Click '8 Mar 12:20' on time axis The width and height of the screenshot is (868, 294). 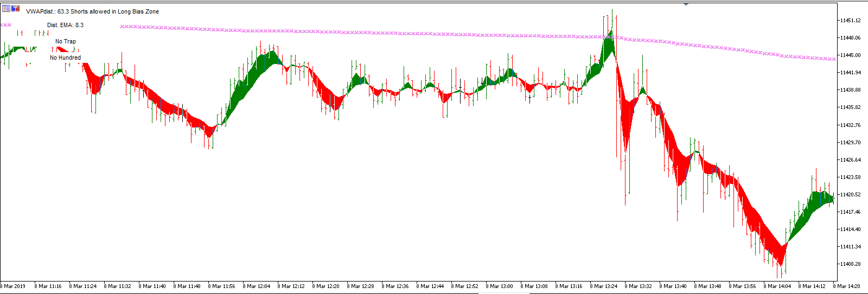(x=327, y=286)
